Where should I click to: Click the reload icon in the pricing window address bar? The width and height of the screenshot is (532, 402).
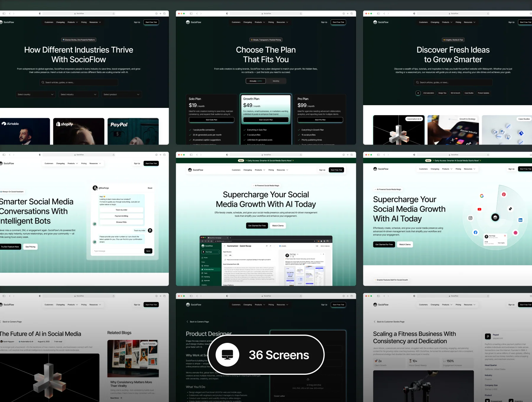click(301, 14)
